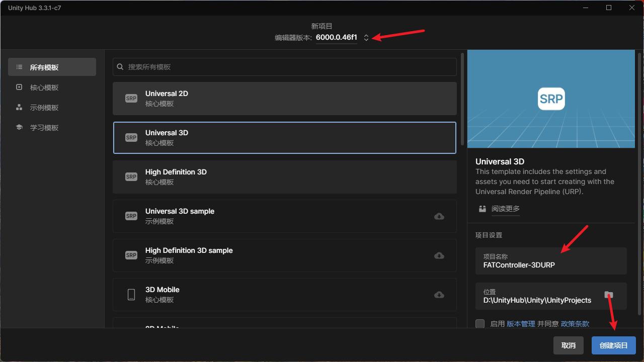Click the template list vertical scrollbar
644x362 pixels.
[462, 98]
